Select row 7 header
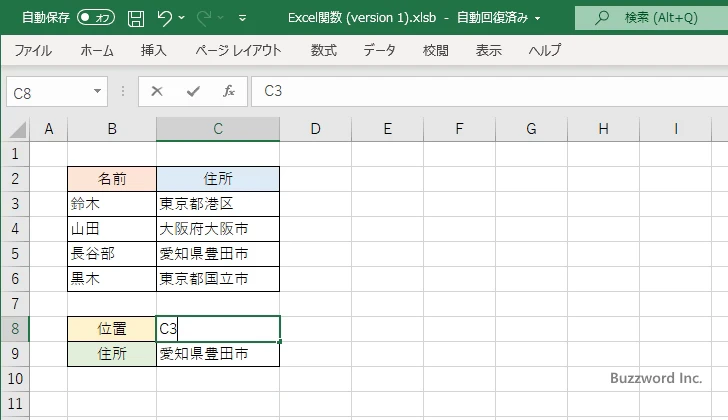Image resolution: width=728 pixels, height=420 pixels. pos(15,304)
